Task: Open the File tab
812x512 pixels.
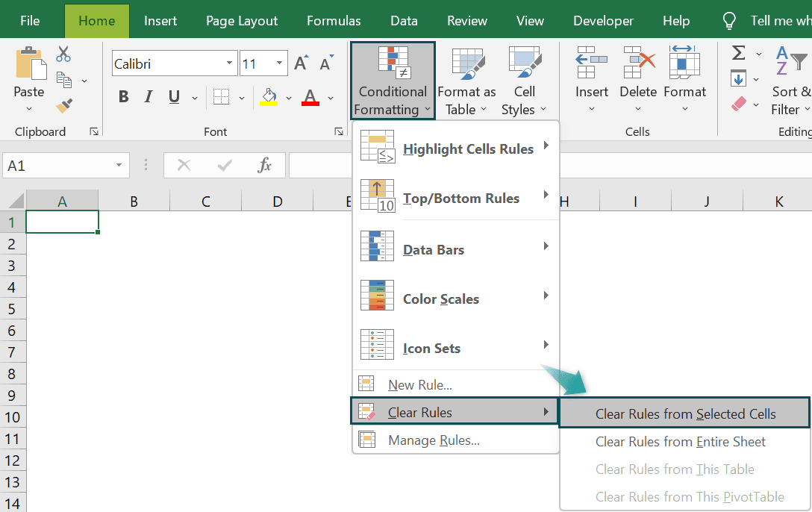Action: [30, 21]
